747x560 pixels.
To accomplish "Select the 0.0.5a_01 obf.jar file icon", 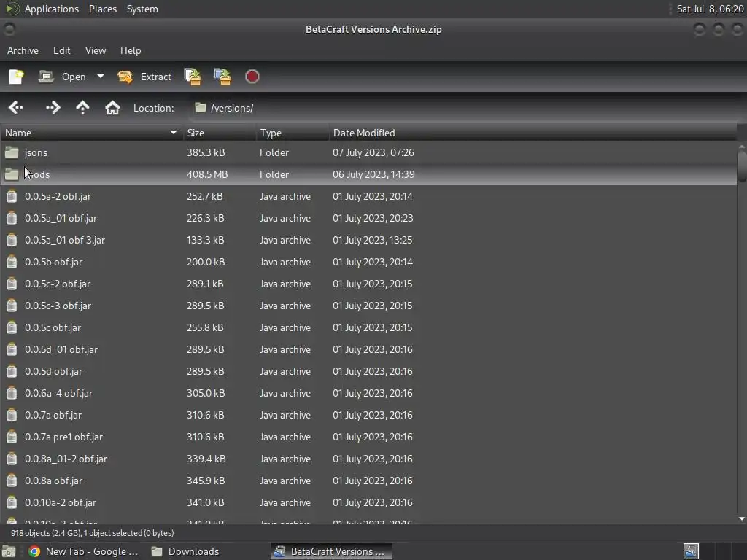I will (x=12, y=218).
